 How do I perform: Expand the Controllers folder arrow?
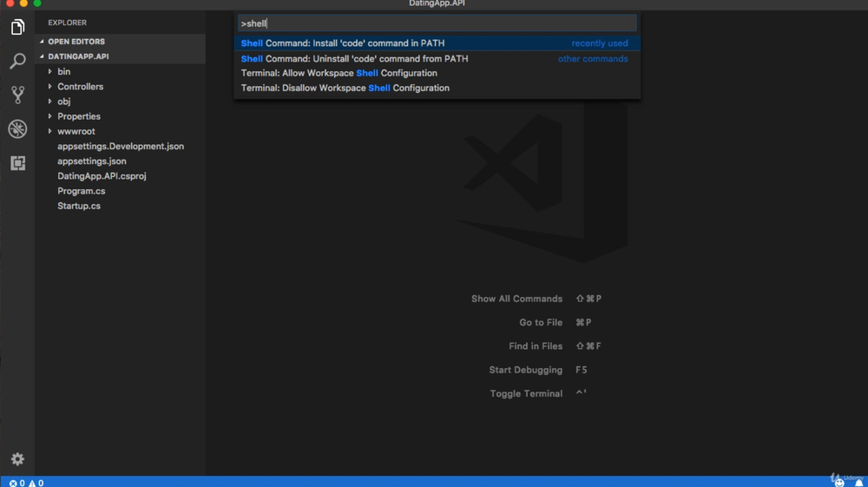pos(49,86)
